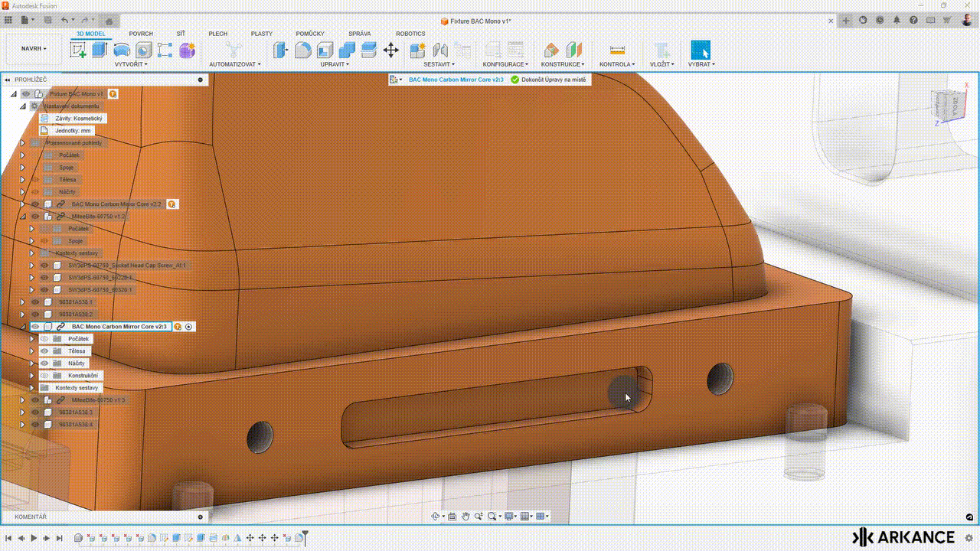Click the Shell tool icon

[x=325, y=51]
